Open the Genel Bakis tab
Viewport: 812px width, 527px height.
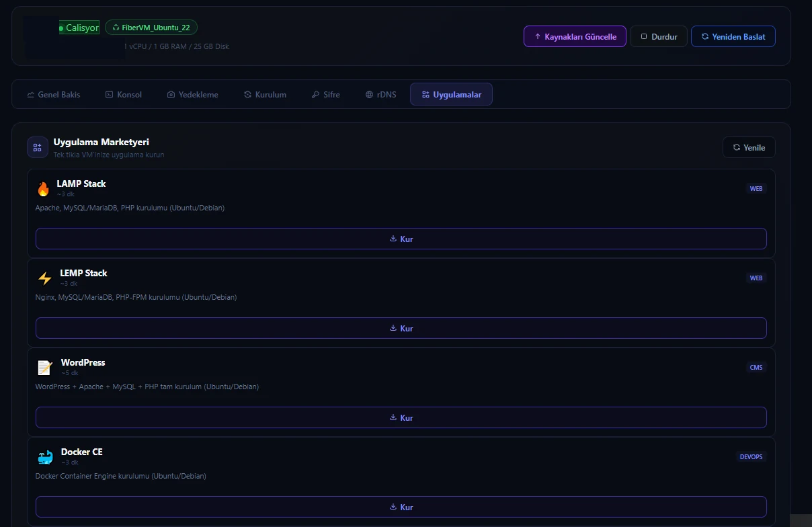pos(54,95)
